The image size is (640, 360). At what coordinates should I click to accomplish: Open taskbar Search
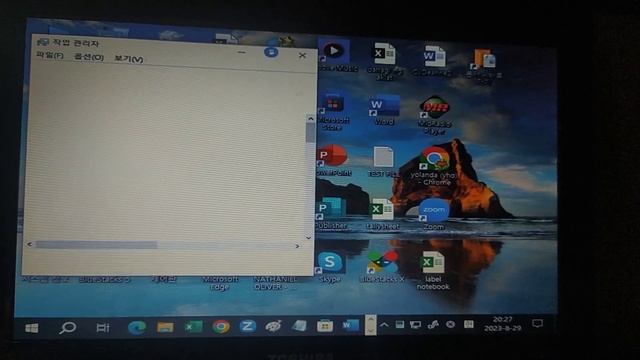(x=67, y=327)
